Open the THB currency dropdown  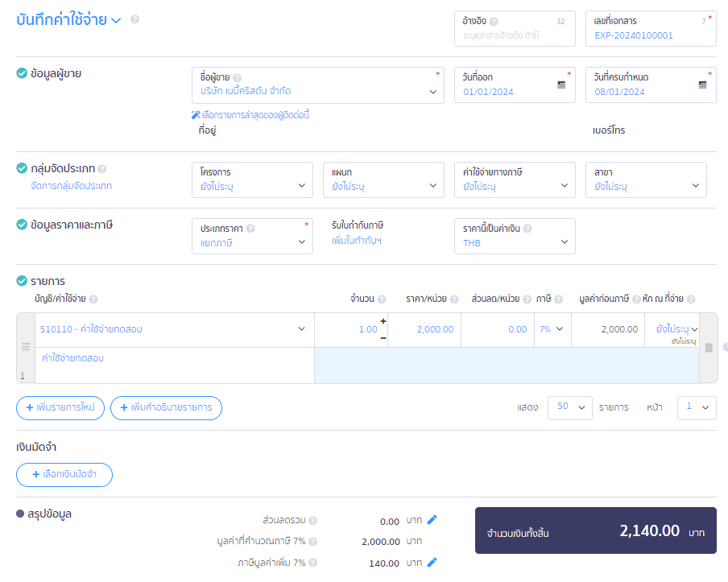[515, 236]
